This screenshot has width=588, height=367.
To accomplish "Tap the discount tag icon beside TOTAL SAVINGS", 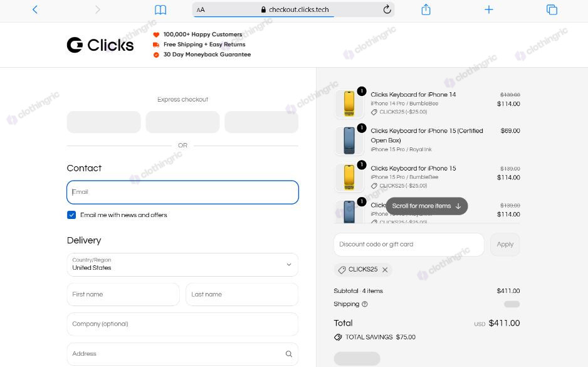I will pos(338,337).
